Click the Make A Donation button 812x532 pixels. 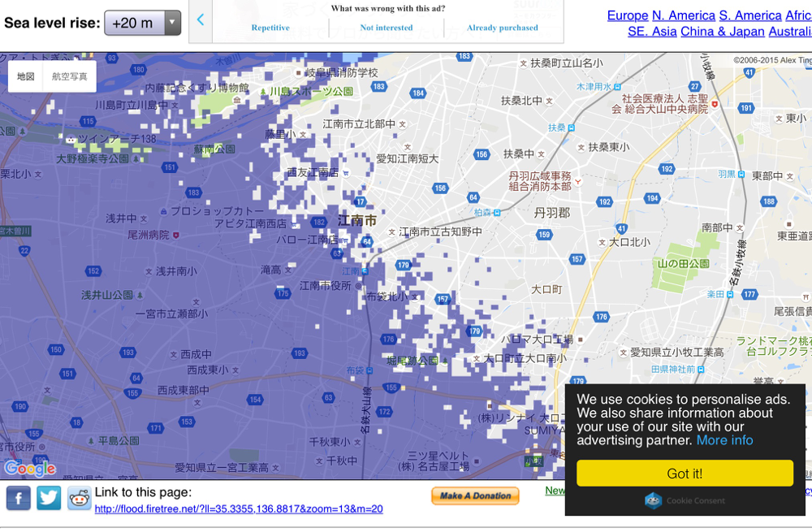coord(475,495)
